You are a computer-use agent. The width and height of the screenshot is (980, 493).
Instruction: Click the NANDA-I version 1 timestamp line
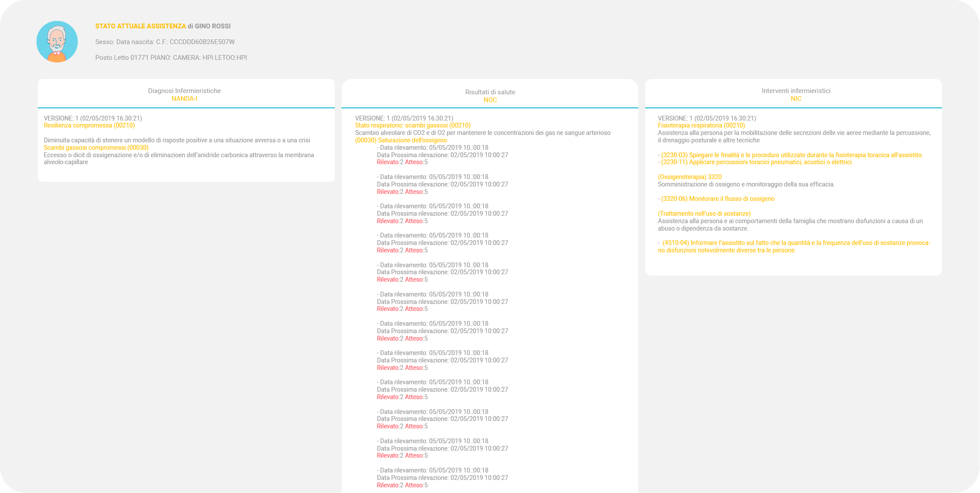coord(93,118)
